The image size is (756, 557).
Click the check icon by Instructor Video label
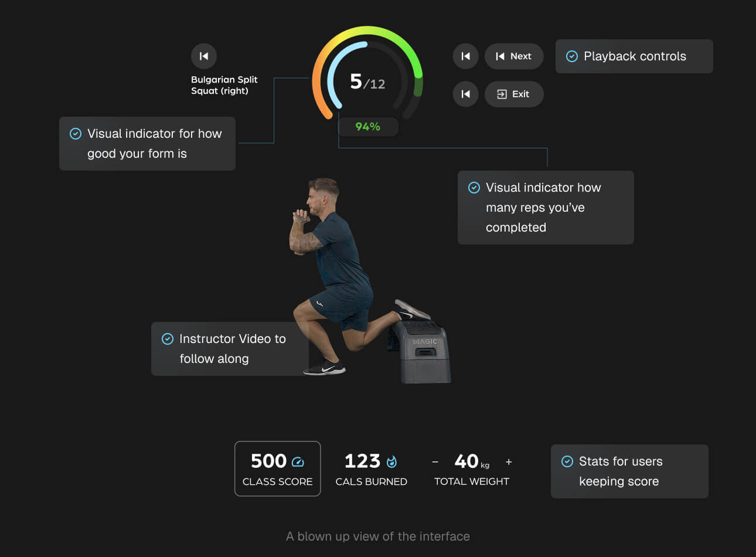(x=168, y=339)
